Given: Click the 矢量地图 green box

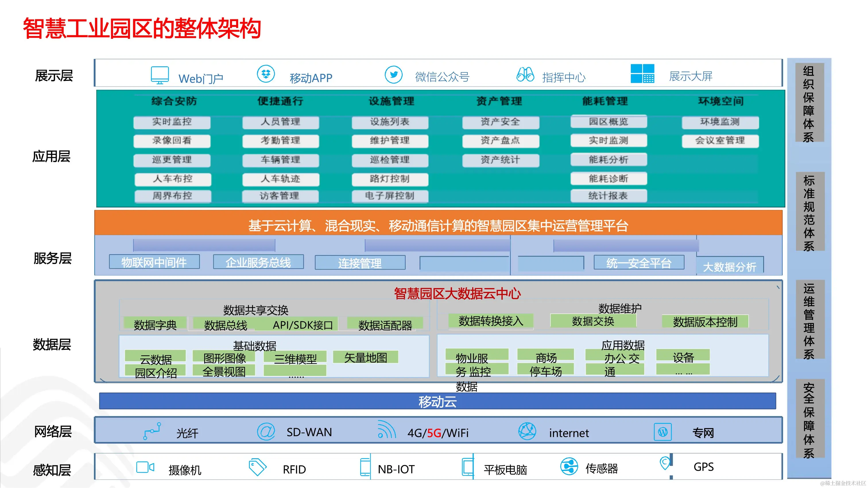Looking at the screenshot, I should (366, 357).
